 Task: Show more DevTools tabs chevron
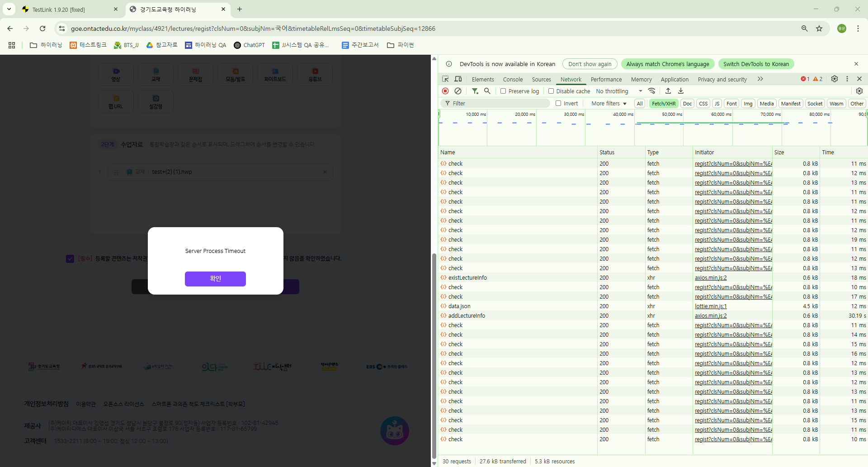(x=760, y=79)
